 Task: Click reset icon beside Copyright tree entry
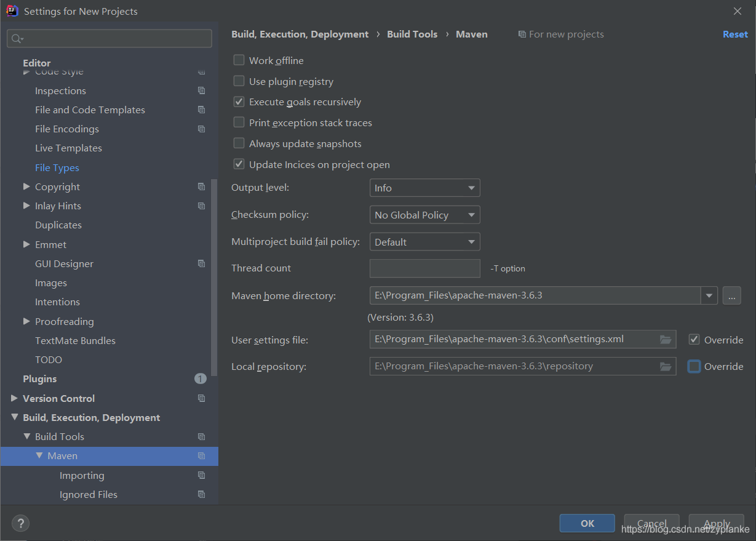(x=201, y=186)
